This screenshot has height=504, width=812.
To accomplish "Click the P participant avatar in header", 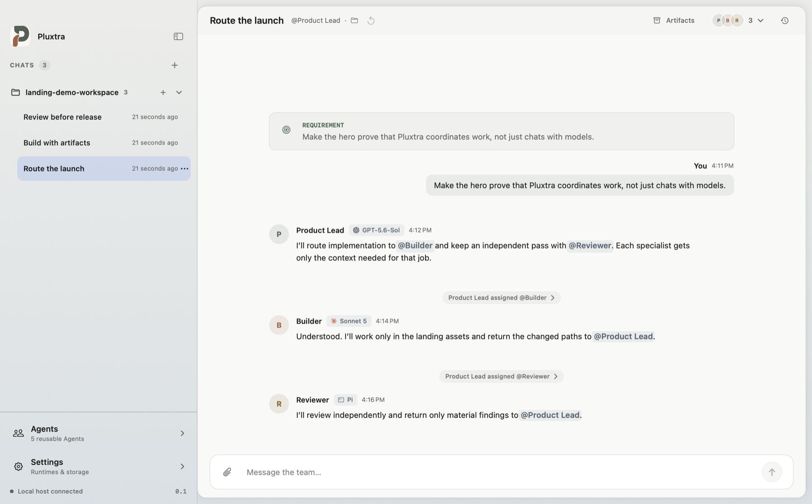I will coord(718,20).
